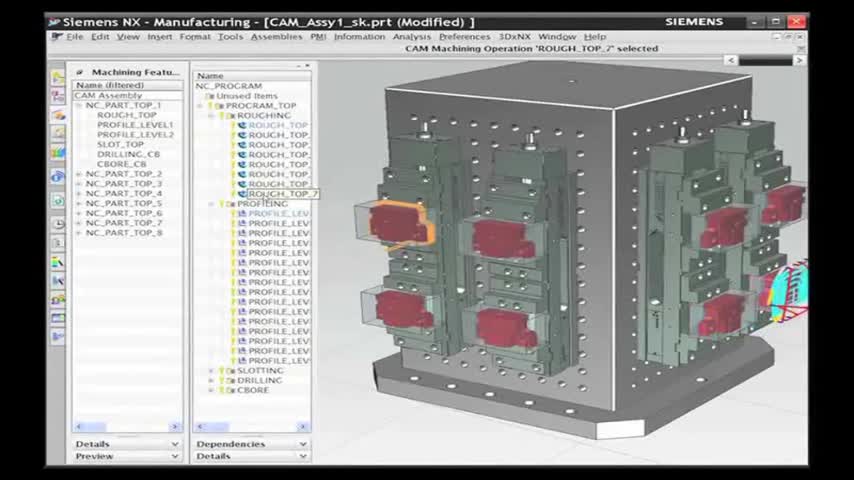The width and height of the screenshot is (854, 480).
Task: Click the Machining Features navigator pin icon
Action: click(x=80, y=72)
